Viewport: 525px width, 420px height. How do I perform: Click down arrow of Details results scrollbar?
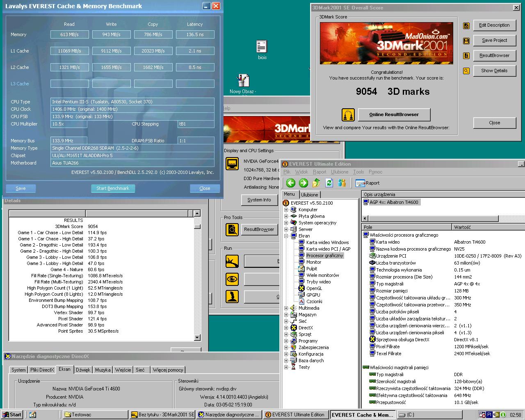(197, 338)
